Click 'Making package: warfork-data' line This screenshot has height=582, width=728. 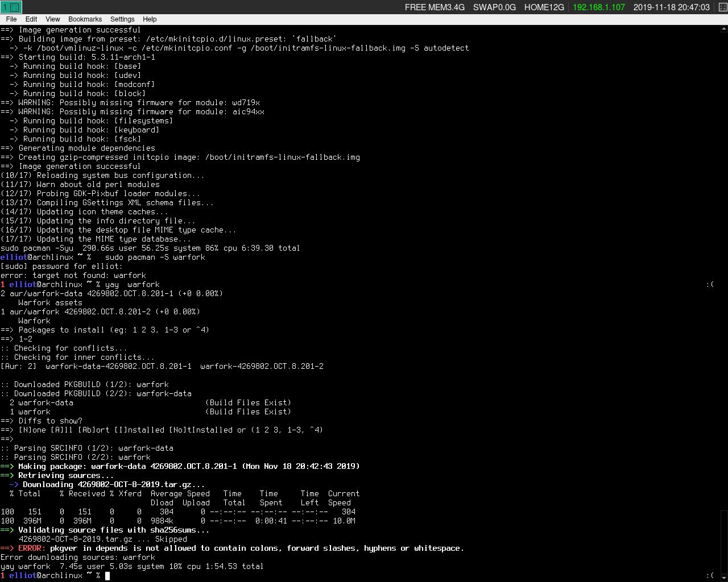180,466
